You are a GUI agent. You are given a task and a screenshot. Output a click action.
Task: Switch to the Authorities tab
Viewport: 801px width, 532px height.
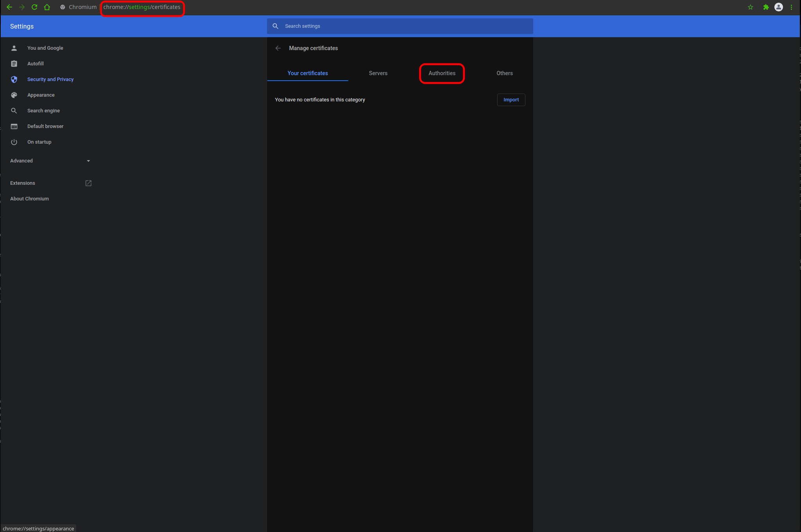(x=442, y=73)
